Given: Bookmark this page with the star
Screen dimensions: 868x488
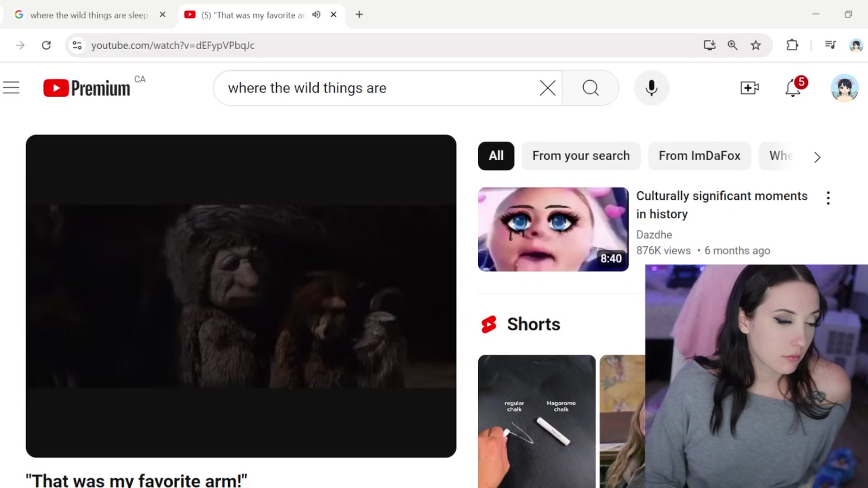Looking at the screenshot, I should (756, 45).
